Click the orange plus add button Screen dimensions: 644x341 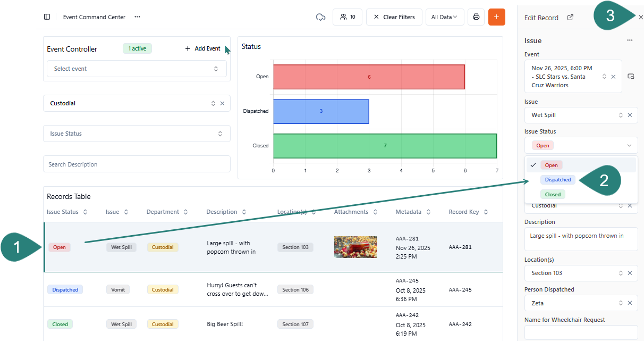[497, 17]
